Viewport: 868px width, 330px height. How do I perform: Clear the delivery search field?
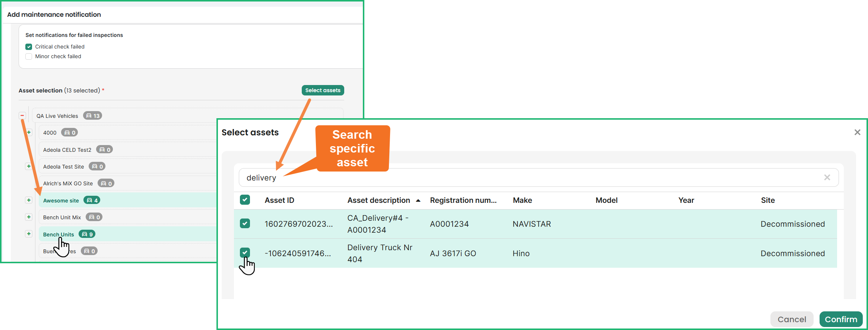(827, 177)
